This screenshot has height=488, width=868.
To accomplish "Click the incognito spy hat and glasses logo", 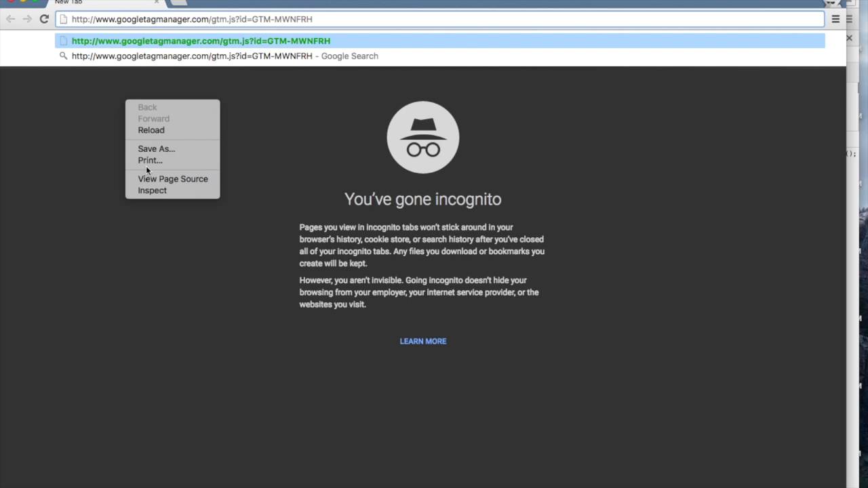I will tap(423, 138).
